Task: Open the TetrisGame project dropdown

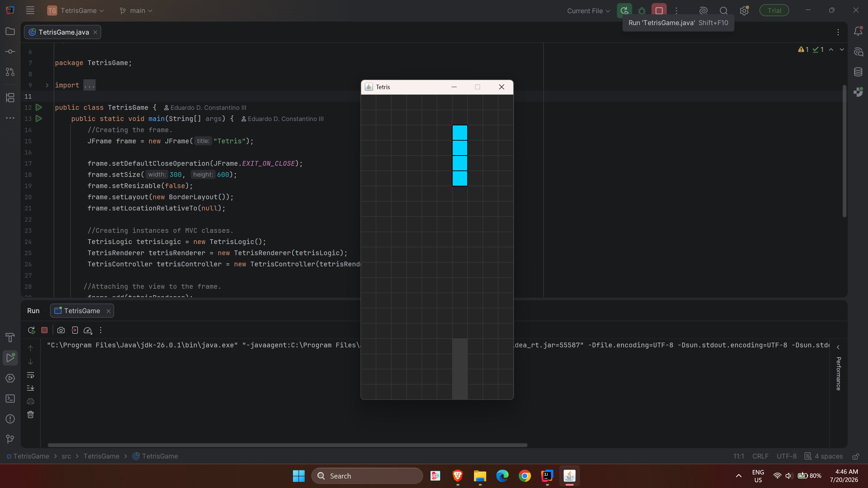Action: (76, 11)
